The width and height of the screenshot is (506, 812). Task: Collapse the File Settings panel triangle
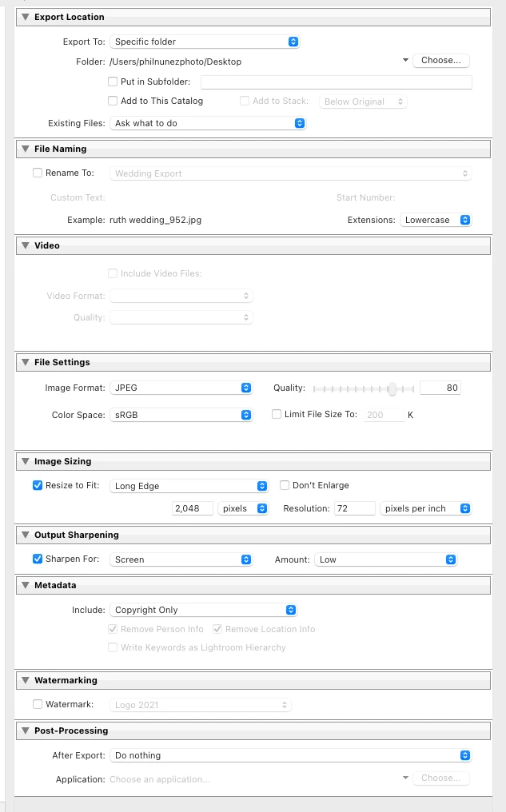pyautogui.click(x=26, y=362)
